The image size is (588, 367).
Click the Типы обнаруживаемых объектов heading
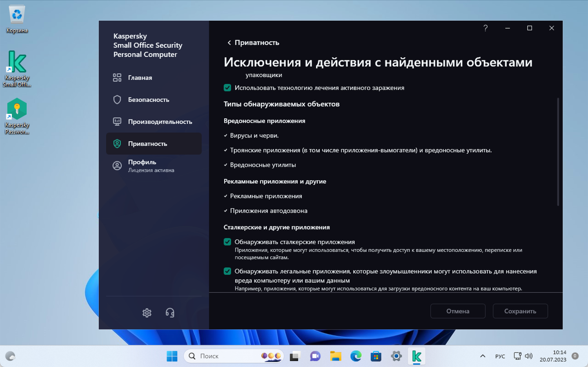pyautogui.click(x=281, y=104)
